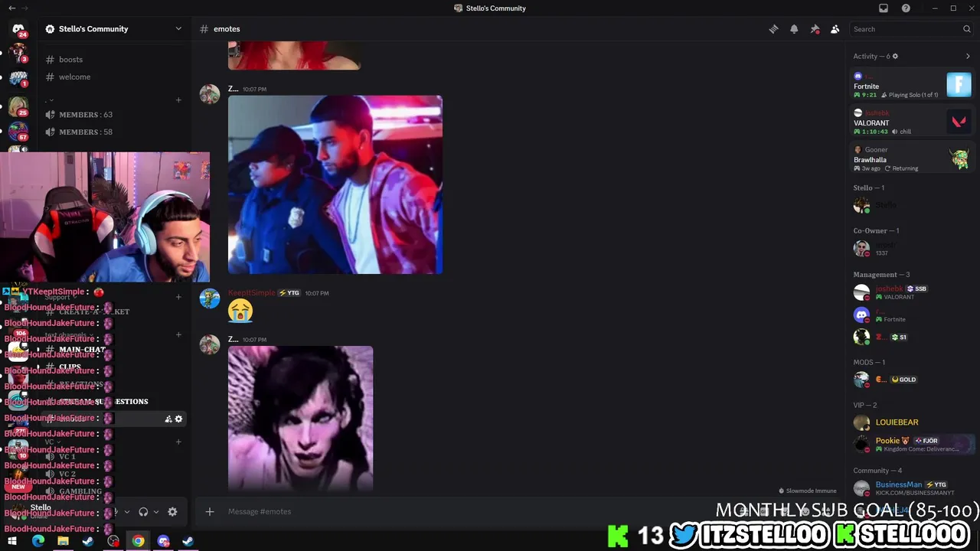980x551 pixels.
Task: Open Windows Start menu
Action: 12,541
